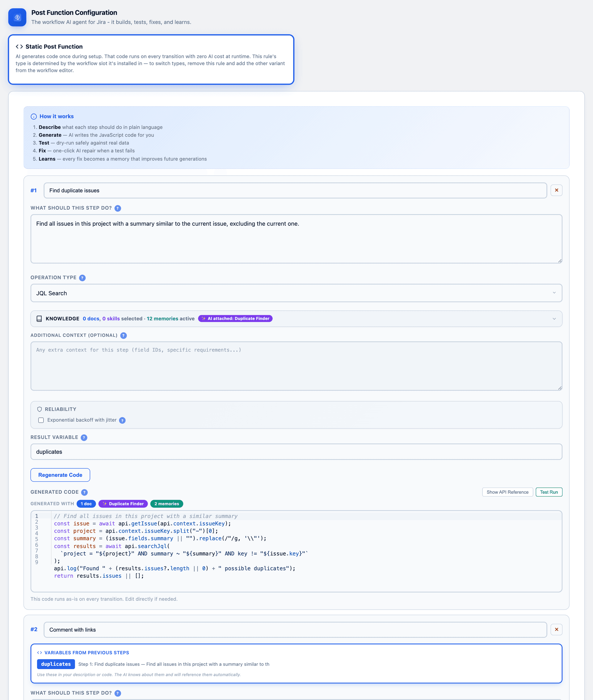This screenshot has height=700, width=593.
Task: Click the resize grip of the step description textarea
Action: tap(560, 260)
